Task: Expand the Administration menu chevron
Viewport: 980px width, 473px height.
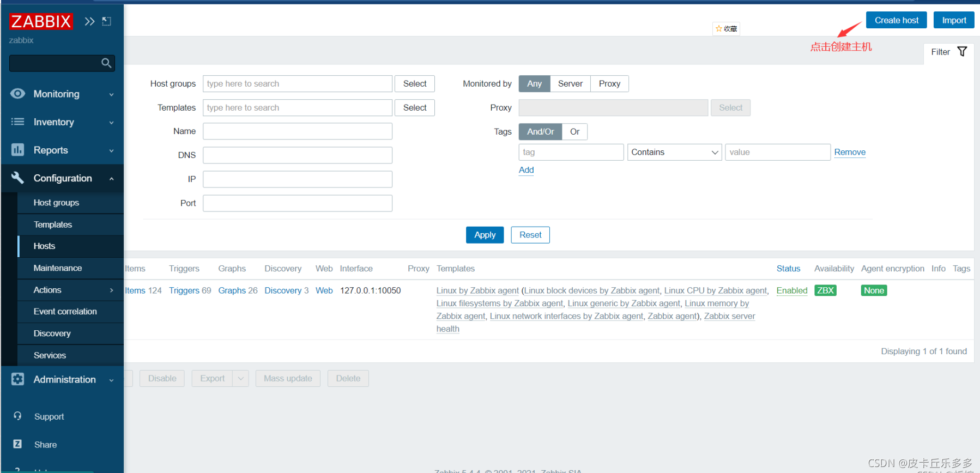Action: pos(111,380)
